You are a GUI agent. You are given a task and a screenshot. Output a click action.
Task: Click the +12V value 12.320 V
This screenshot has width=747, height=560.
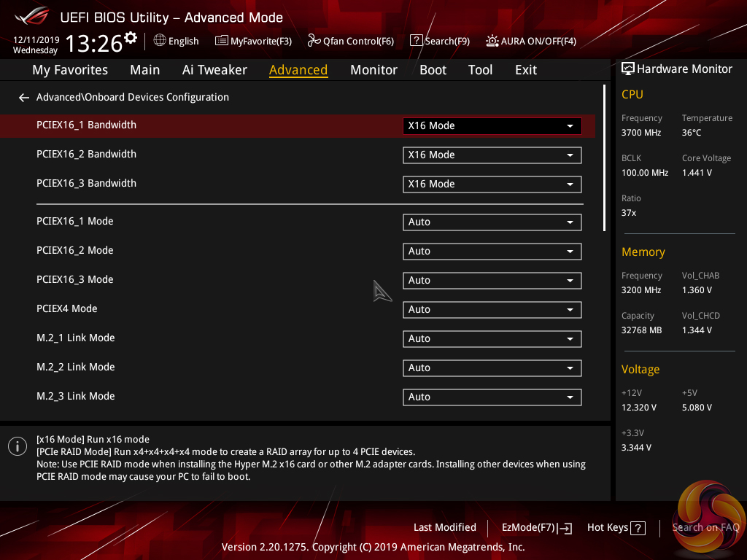[x=639, y=408]
